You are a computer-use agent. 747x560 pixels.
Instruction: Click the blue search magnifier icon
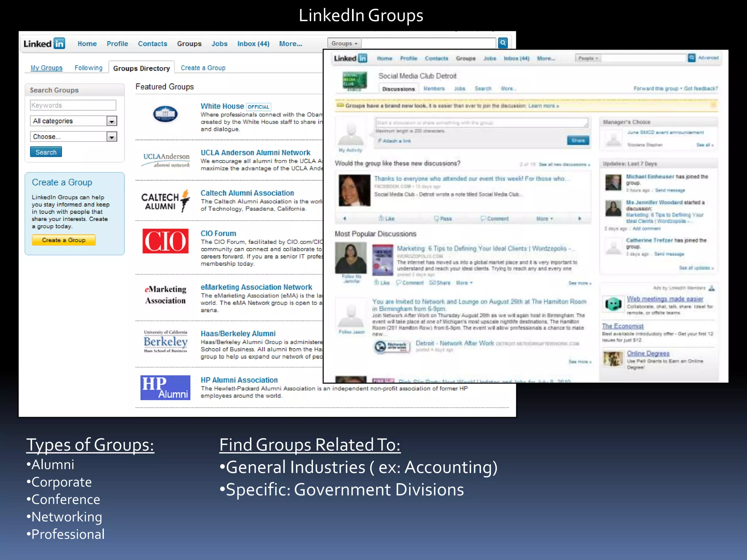coord(503,43)
